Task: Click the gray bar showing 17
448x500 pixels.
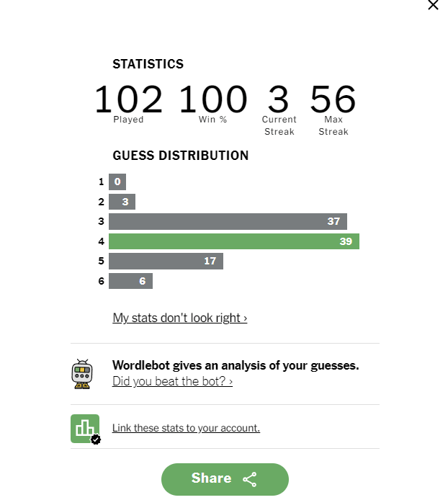Action: 166,261
